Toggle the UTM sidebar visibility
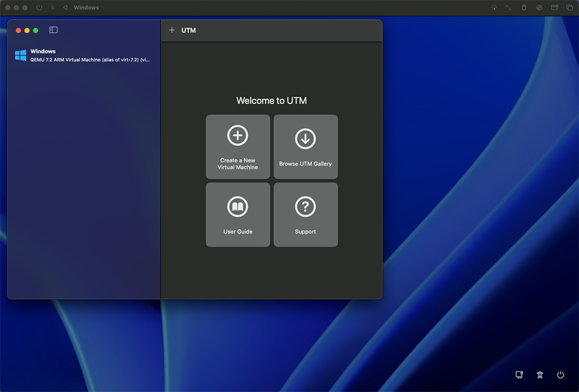Viewport: 579px width, 392px height. [x=53, y=30]
